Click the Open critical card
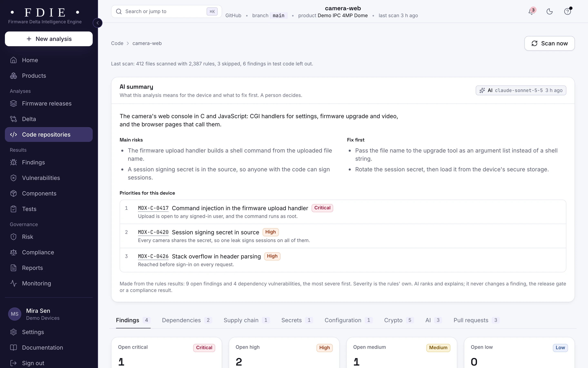The height and width of the screenshot is (368, 588). [166, 352]
